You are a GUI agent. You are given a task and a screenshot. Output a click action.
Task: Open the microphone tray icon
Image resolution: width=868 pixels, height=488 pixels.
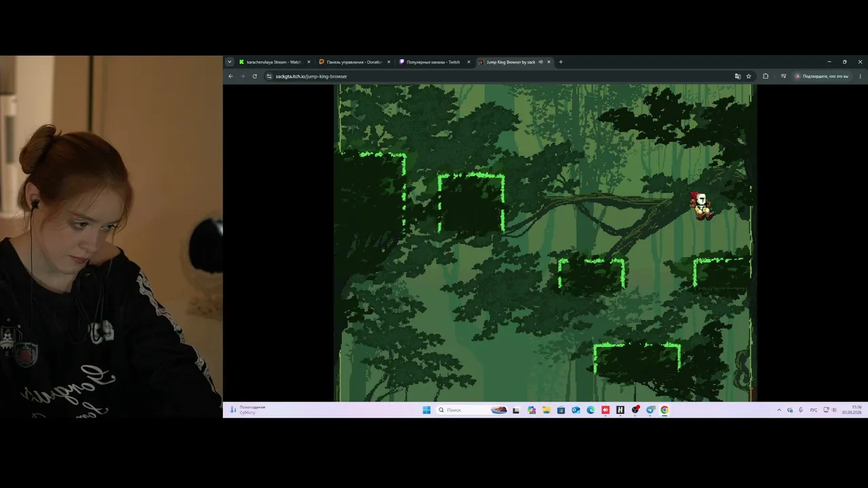(801, 410)
